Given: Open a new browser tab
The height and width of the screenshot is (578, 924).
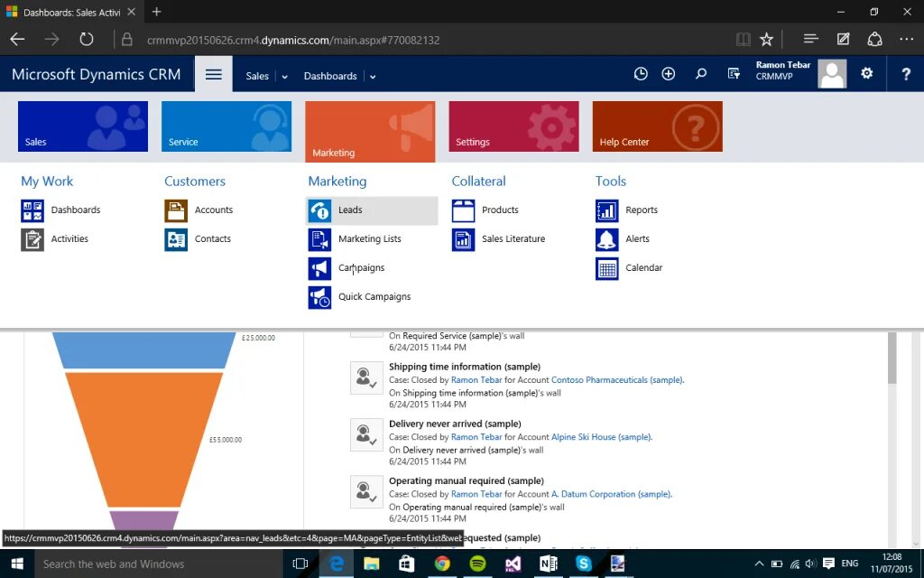Looking at the screenshot, I should (x=156, y=12).
